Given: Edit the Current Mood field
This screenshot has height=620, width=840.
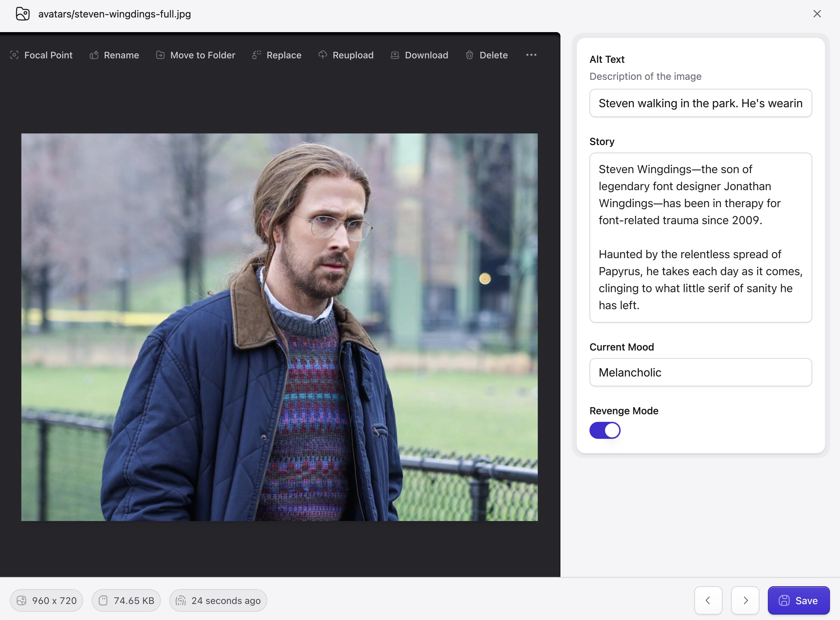Looking at the screenshot, I should 700,372.
